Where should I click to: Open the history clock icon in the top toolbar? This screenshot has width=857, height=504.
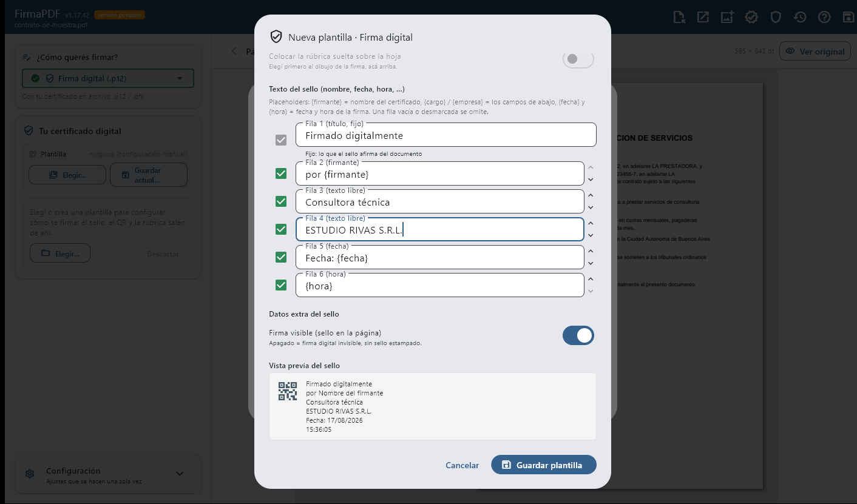click(800, 17)
